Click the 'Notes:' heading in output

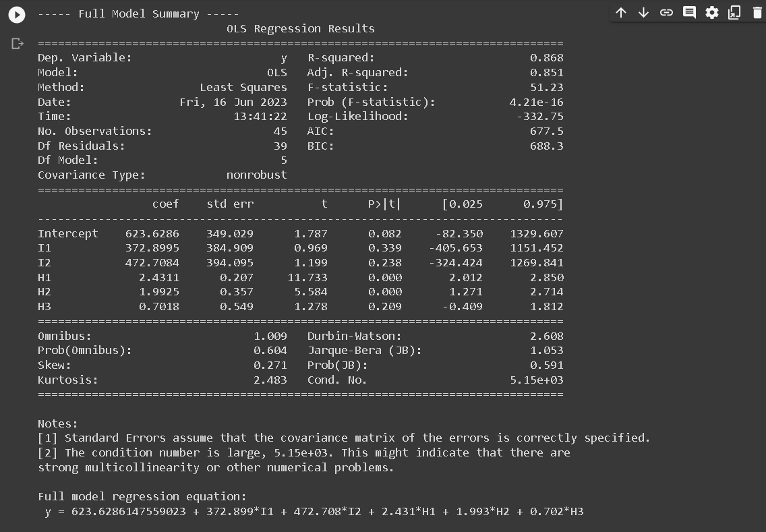[57, 424]
